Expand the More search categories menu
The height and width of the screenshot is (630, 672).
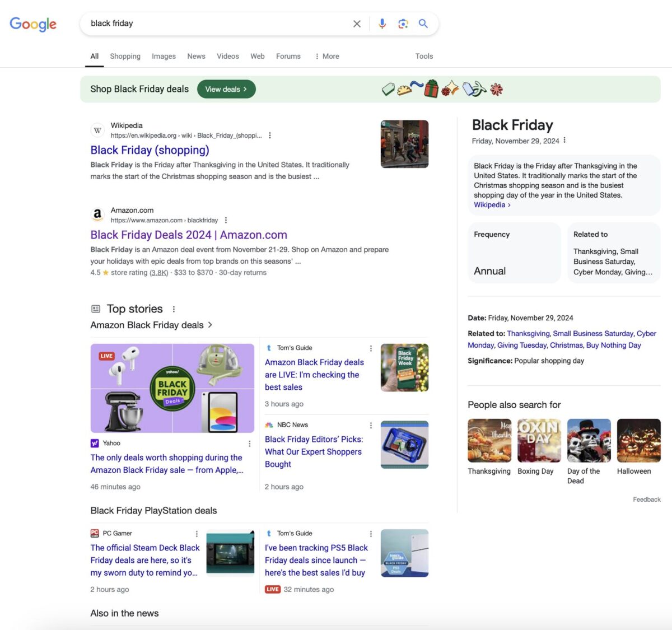click(x=326, y=56)
